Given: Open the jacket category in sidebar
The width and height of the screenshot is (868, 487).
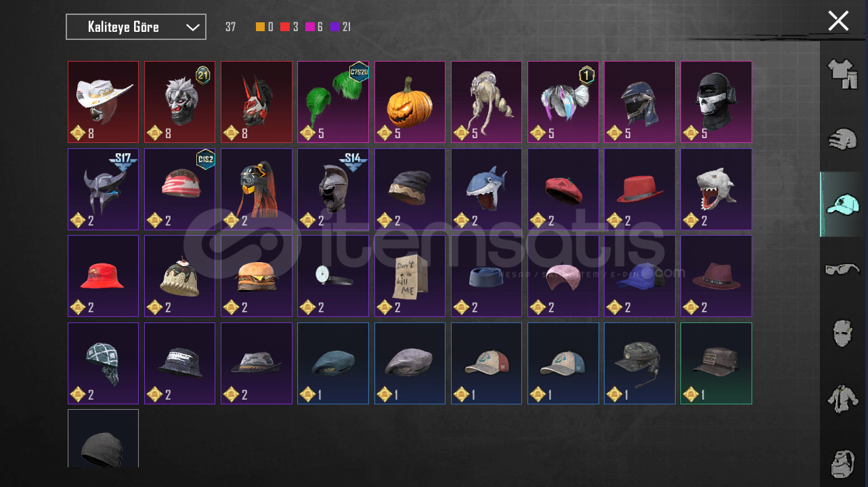Looking at the screenshot, I should pos(844,399).
